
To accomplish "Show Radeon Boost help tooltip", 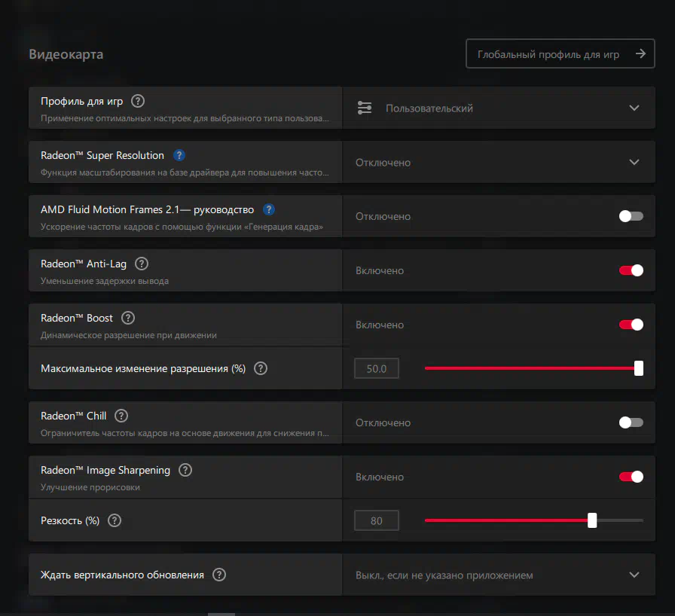I will tap(128, 318).
